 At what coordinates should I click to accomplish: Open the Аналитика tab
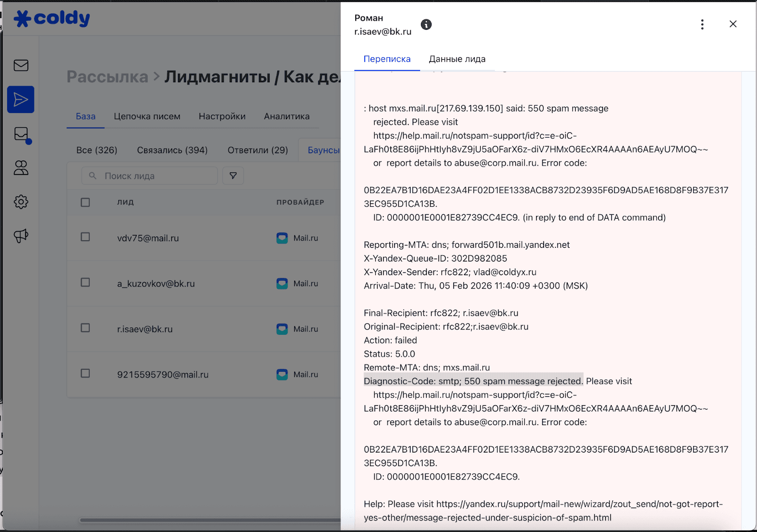pyautogui.click(x=287, y=116)
